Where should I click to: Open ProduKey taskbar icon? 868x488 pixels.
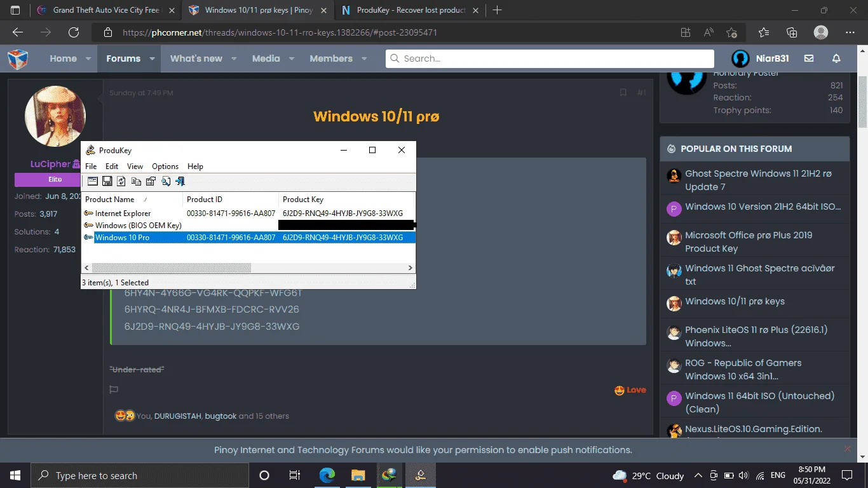(420, 475)
